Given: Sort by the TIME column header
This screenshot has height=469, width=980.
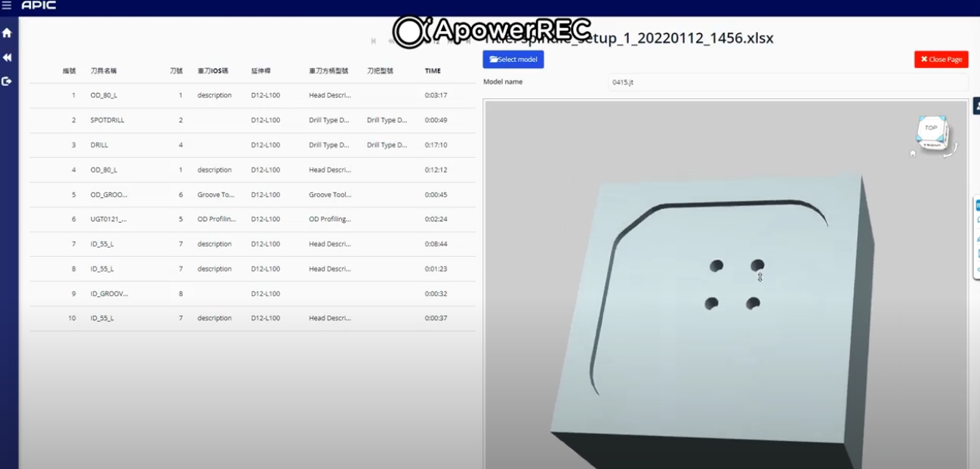Looking at the screenshot, I should pos(433,71).
